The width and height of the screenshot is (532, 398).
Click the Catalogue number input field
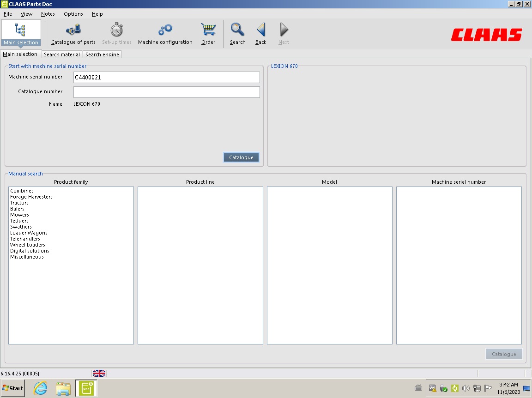point(167,92)
